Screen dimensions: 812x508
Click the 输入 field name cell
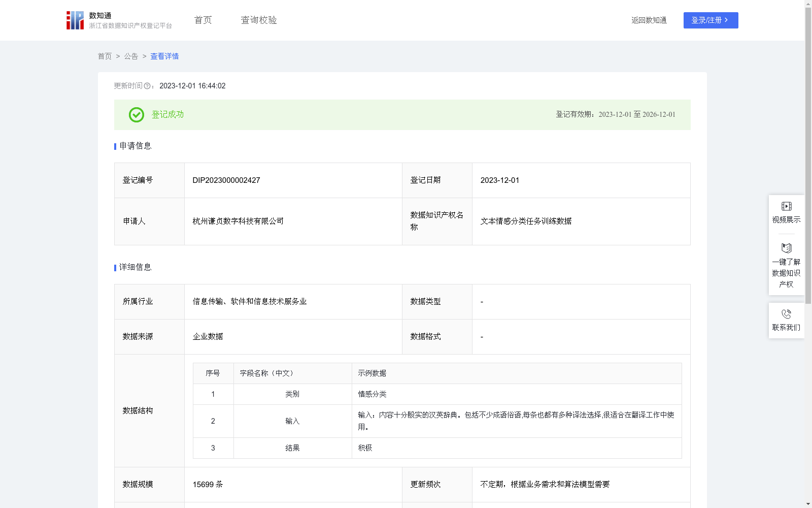pos(292,421)
